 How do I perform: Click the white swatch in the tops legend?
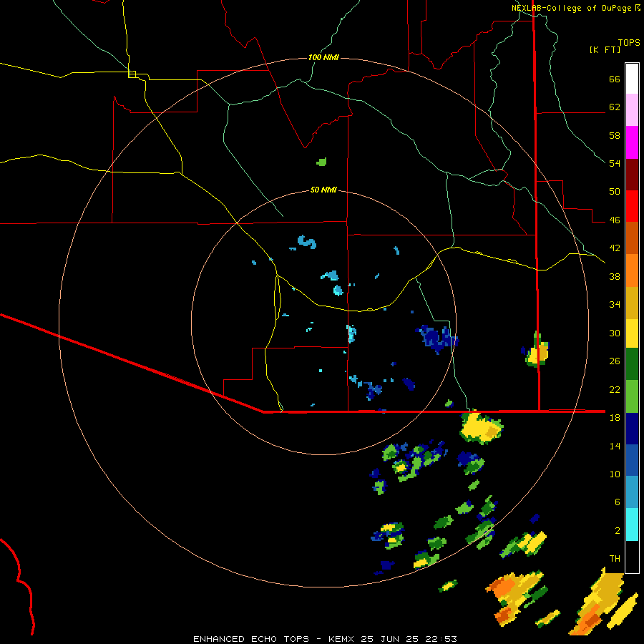click(632, 79)
